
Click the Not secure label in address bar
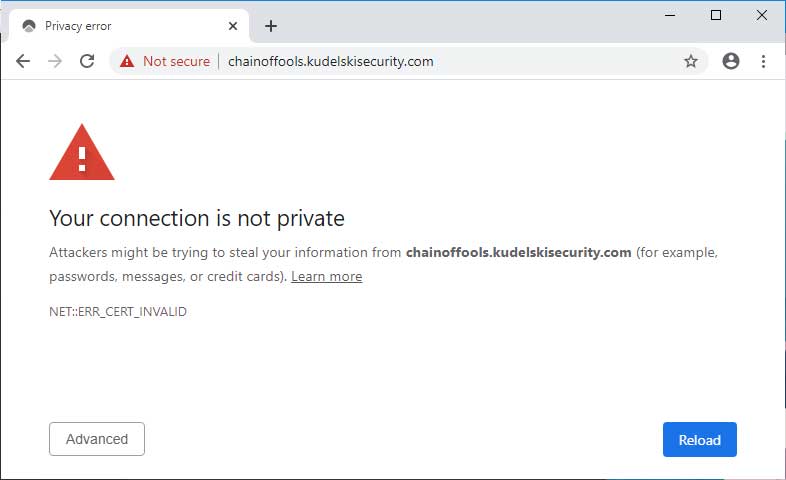[x=176, y=61]
